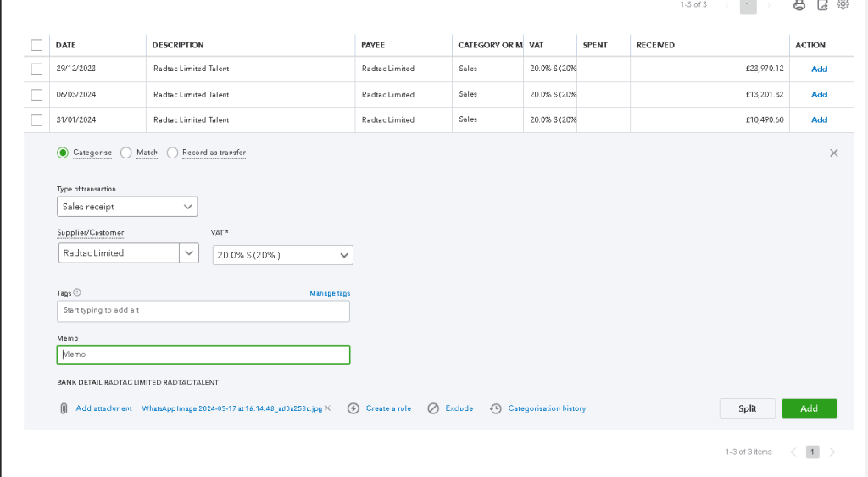This screenshot has height=477, width=868.
Task: Click the Create a rule link
Action: [x=388, y=408]
